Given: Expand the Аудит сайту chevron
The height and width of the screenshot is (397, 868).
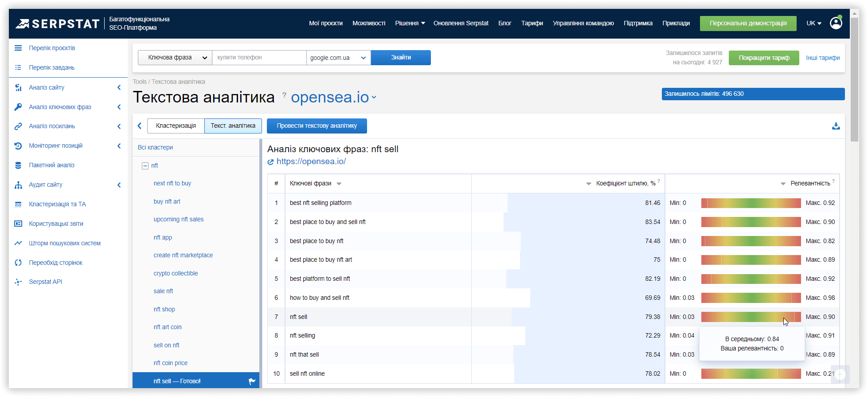Looking at the screenshot, I should click(119, 185).
